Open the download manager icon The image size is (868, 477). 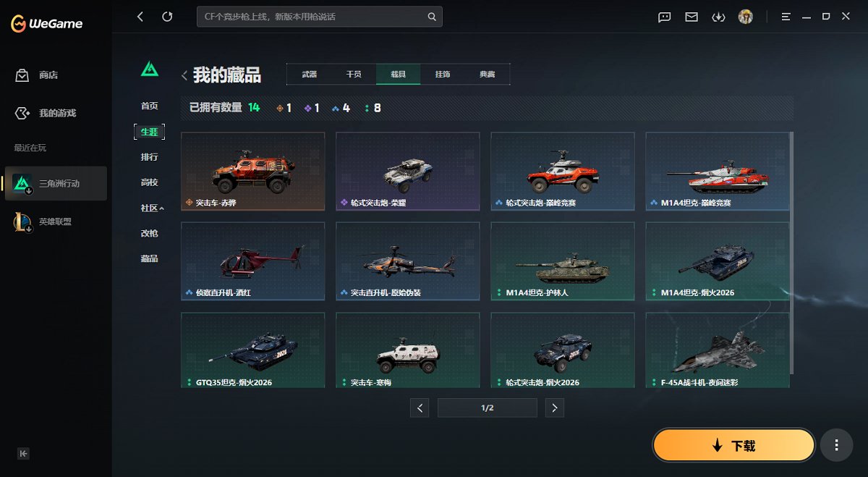[718, 16]
